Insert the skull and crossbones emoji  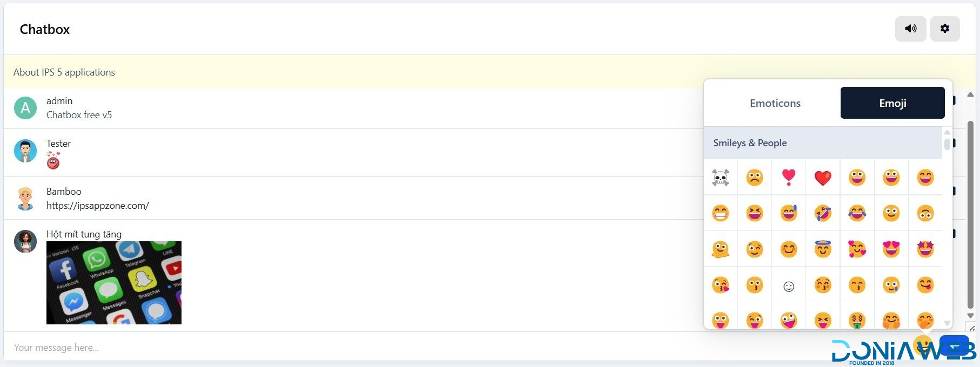(720, 177)
